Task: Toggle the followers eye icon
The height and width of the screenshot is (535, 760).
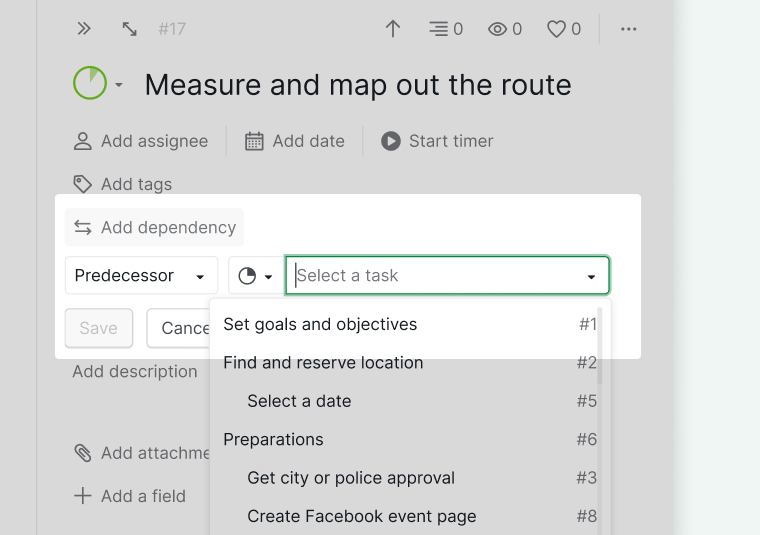Action: point(505,29)
